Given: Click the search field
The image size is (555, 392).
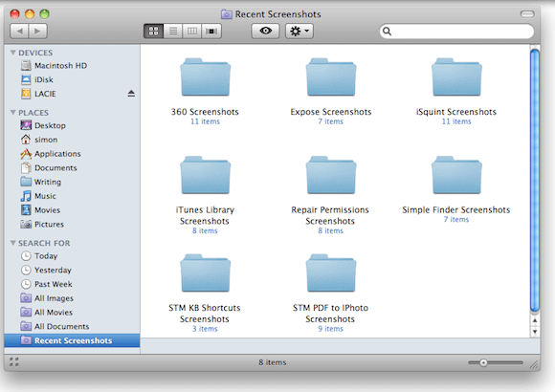Looking at the screenshot, I should coord(456,32).
